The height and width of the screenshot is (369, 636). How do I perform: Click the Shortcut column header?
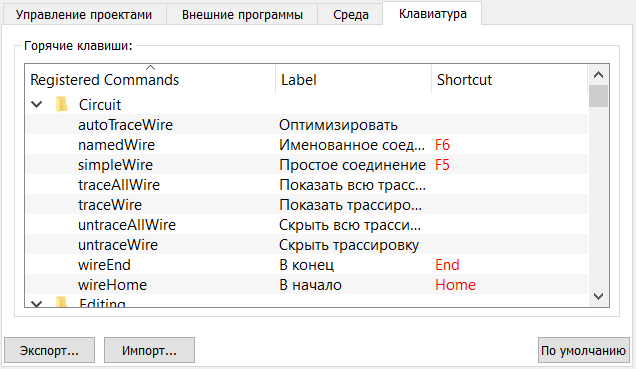pos(509,79)
